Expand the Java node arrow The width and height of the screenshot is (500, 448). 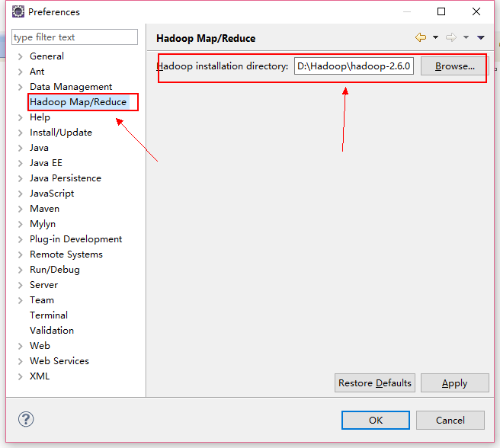click(21, 149)
